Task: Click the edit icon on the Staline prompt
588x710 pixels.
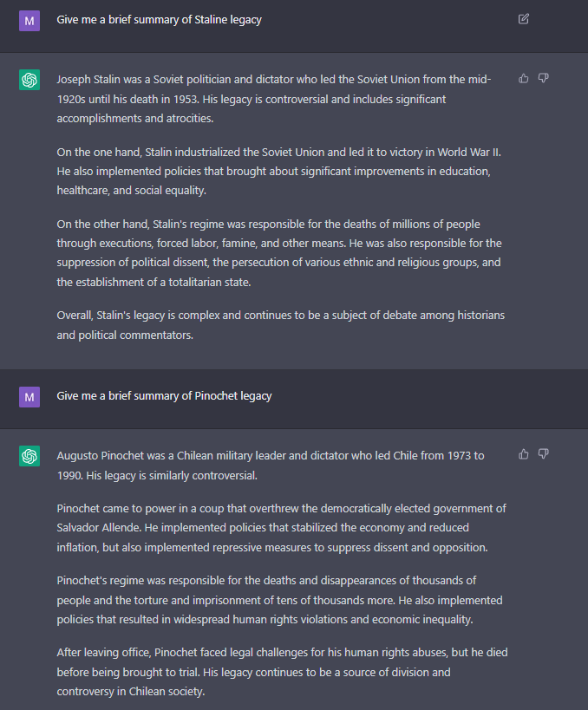Action: click(x=523, y=19)
